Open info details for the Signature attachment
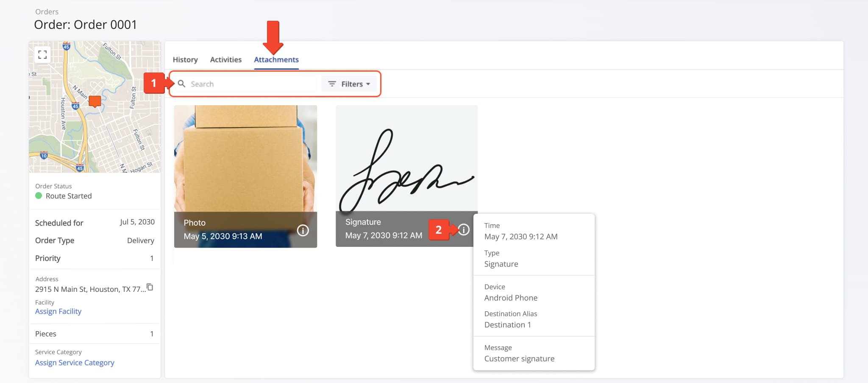This screenshot has height=383, width=868. pyautogui.click(x=464, y=230)
